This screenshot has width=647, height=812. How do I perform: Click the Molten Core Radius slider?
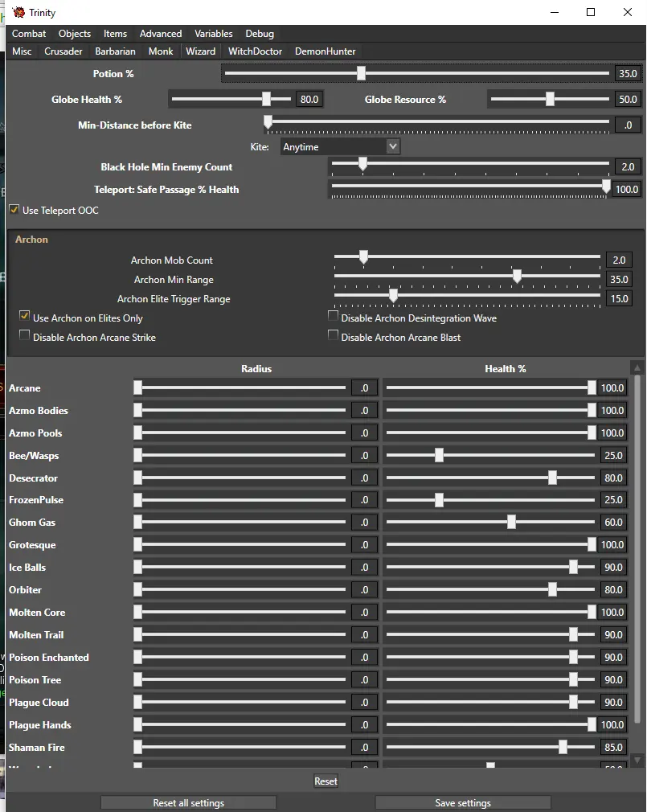[240, 612]
